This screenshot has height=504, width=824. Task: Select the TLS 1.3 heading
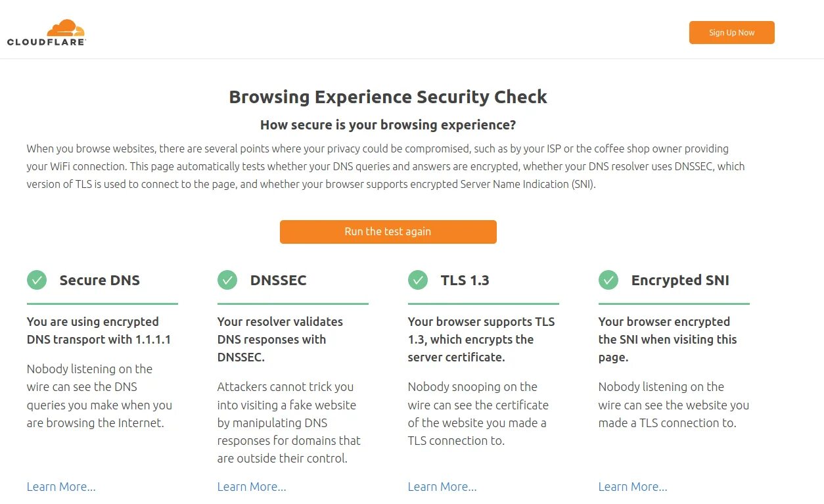pyautogui.click(x=465, y=280)
